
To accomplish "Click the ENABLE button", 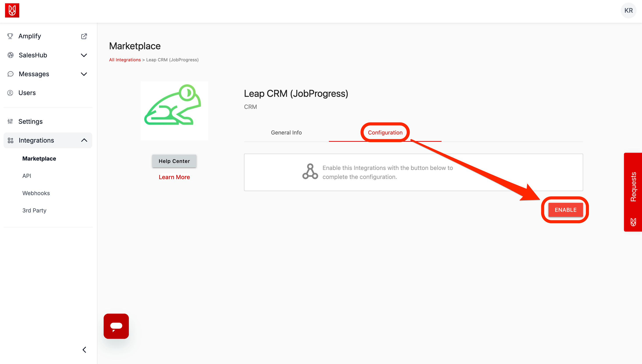I will (x=566, y=210).
